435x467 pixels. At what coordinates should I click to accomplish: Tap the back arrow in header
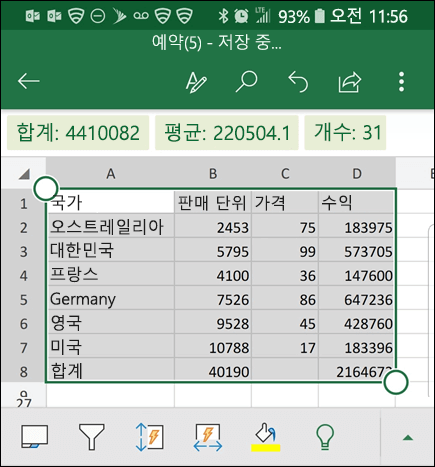29,81
